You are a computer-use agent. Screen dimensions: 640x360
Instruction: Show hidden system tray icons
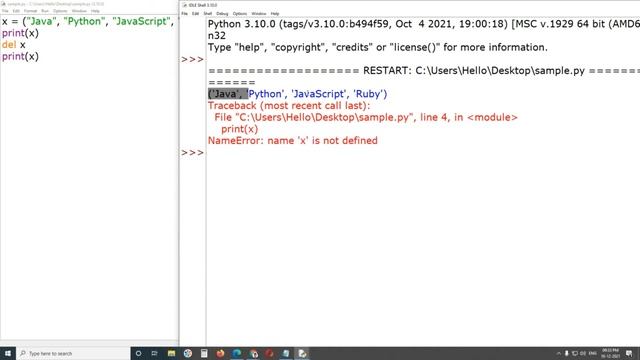tap(559, 353)
